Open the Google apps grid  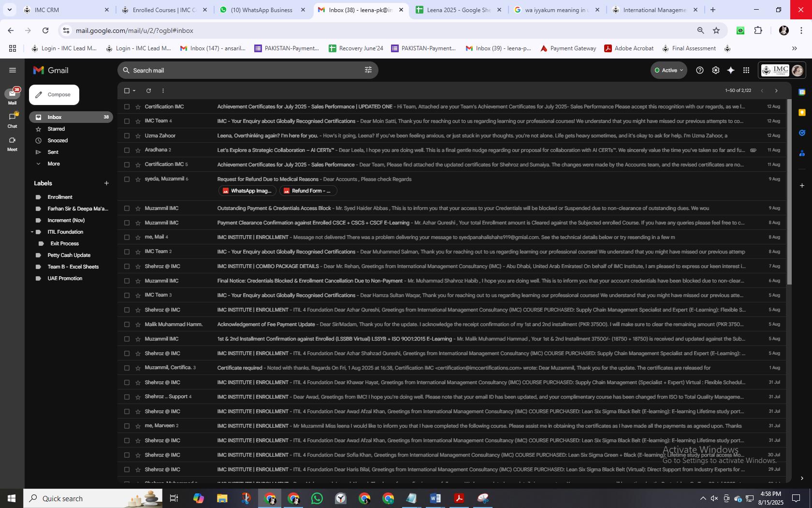click(746, 70)
